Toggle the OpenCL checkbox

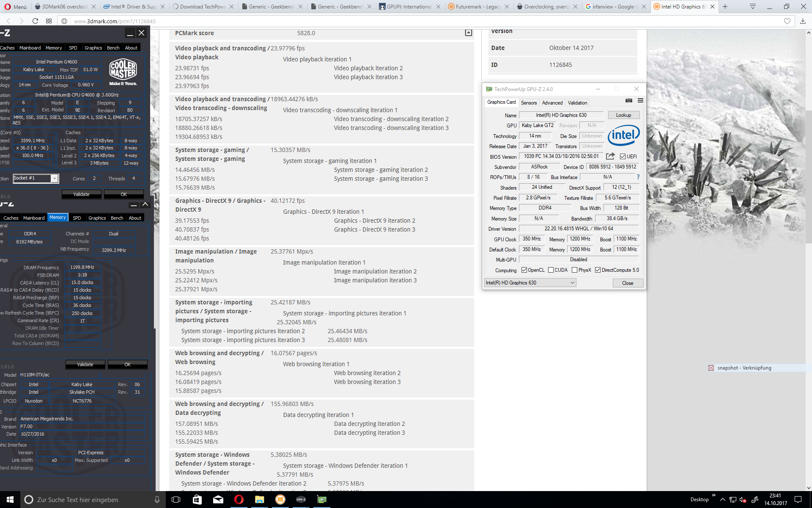(524, 270)
